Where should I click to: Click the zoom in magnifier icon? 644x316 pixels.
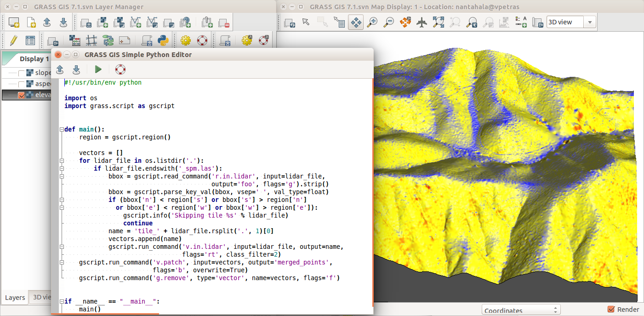[372, 22]
